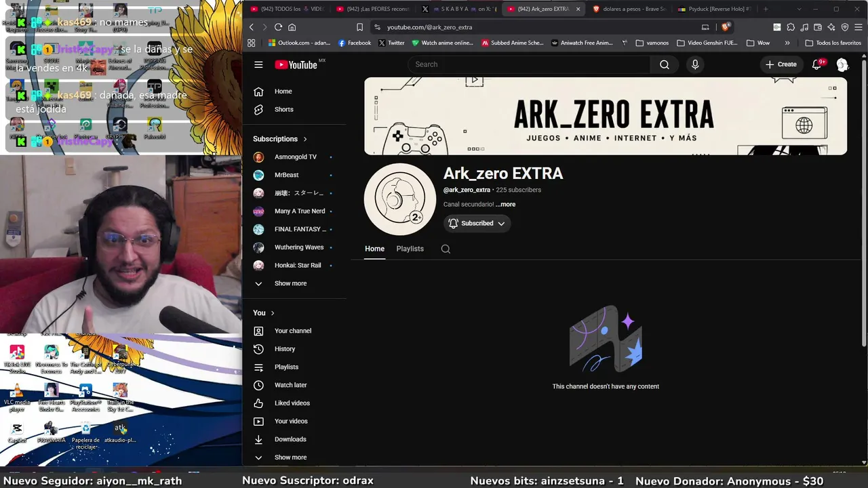
Task: Go back in the browser
Action: 252,27
